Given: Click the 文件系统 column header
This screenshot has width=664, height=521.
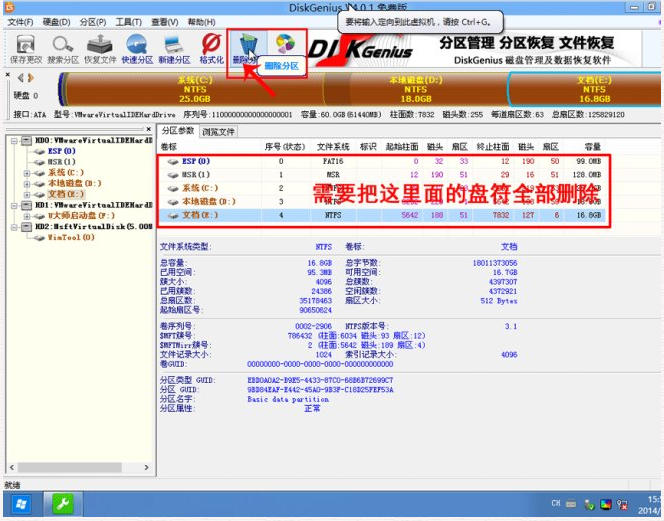Looking at the screenshot, I should tap(333, 147).
